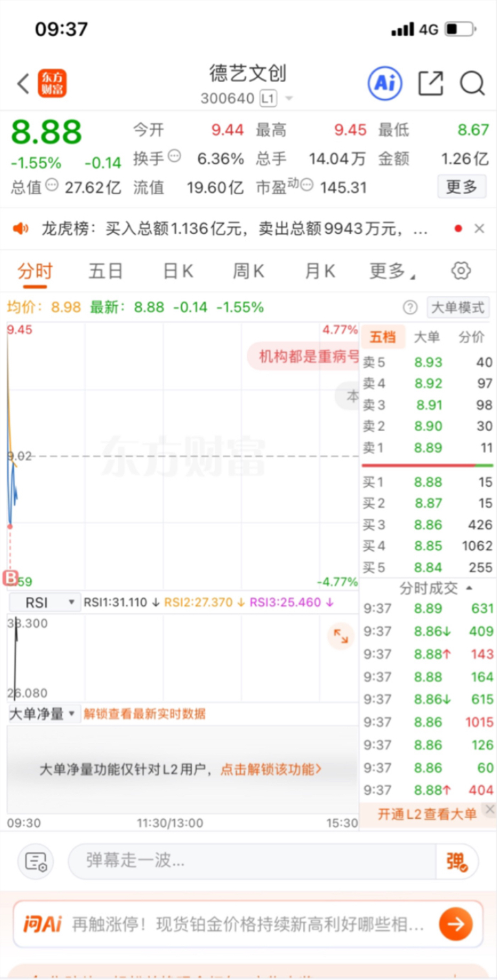This screenshot has height=980, width=497.
Task: Open the barrage settings icon
Action: [x=36, y=861]
